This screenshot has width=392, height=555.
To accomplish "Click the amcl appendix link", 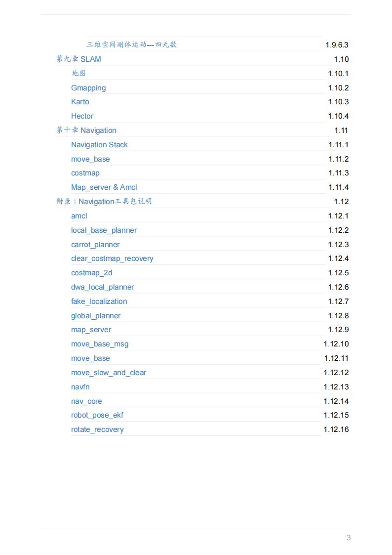I will 79,216.
